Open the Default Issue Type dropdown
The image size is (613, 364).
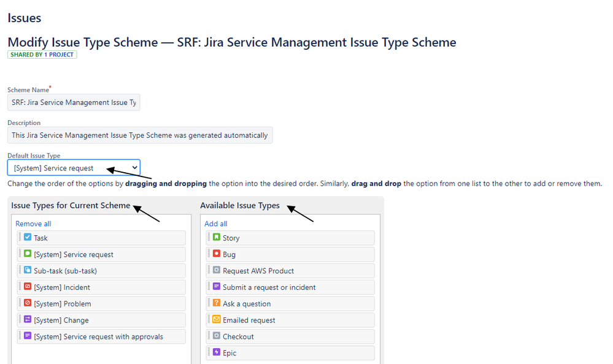pyautogui.click(x=74, y=168)
